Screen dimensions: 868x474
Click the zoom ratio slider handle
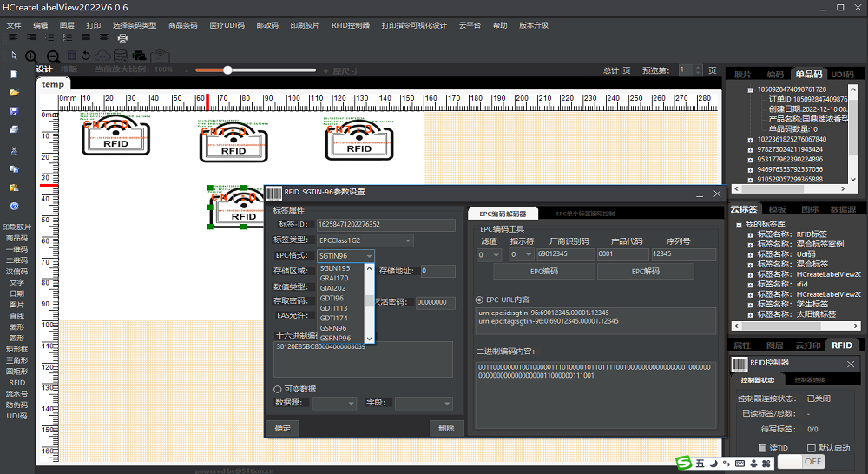(x=227, y=69)
